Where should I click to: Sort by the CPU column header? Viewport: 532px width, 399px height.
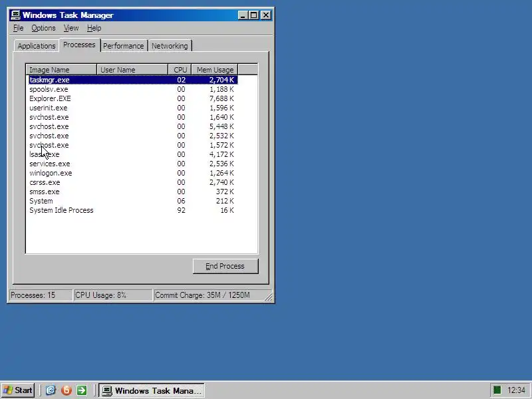click(x=180, y=70)
